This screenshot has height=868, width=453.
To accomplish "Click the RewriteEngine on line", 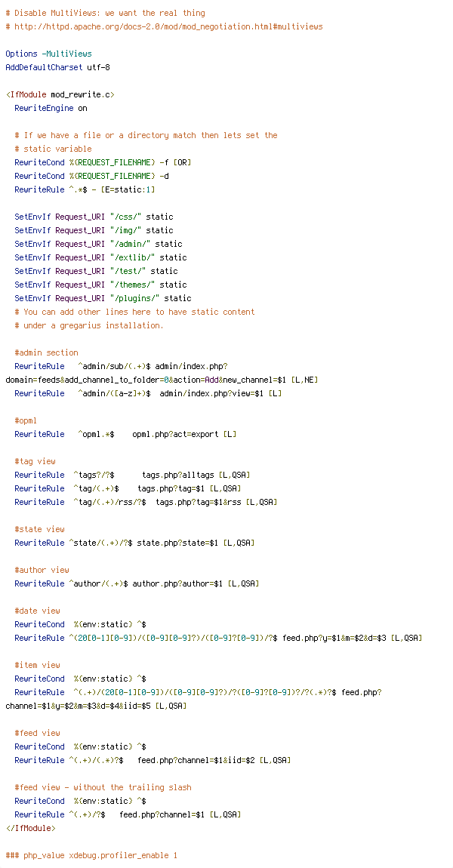I will [x=51, y=109].
